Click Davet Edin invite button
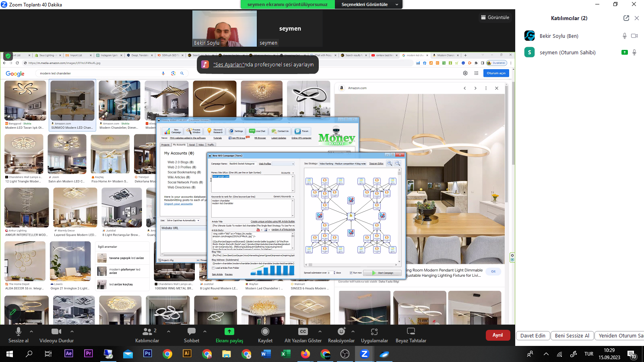 coord(533,335)
